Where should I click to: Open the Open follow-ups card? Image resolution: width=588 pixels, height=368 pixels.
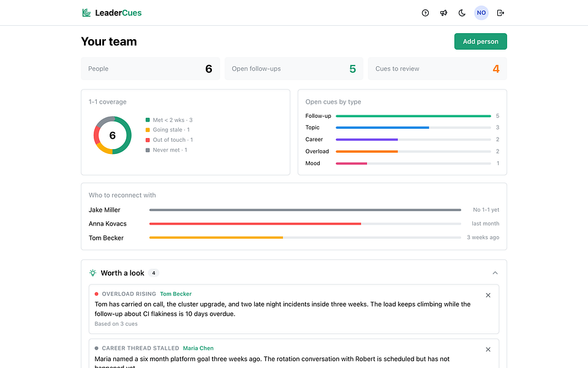(x=293, y=69)
